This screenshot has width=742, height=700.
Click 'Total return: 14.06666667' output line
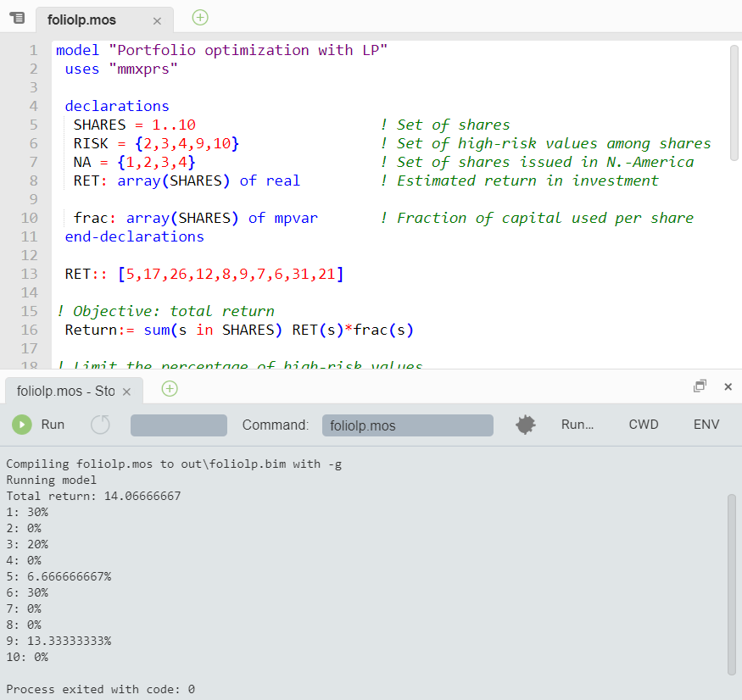point(93,496)
